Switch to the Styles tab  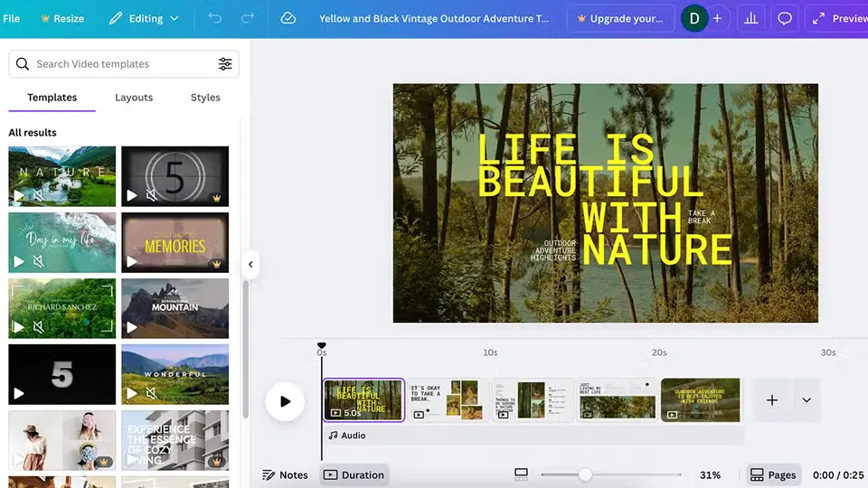click(x=205, y=98)
